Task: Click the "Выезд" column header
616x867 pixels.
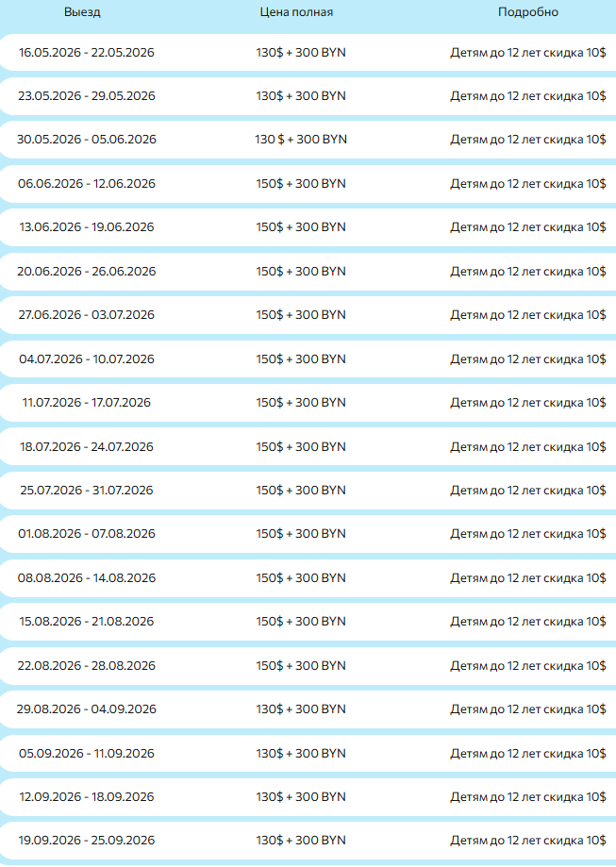Action: tap(82, 12)
